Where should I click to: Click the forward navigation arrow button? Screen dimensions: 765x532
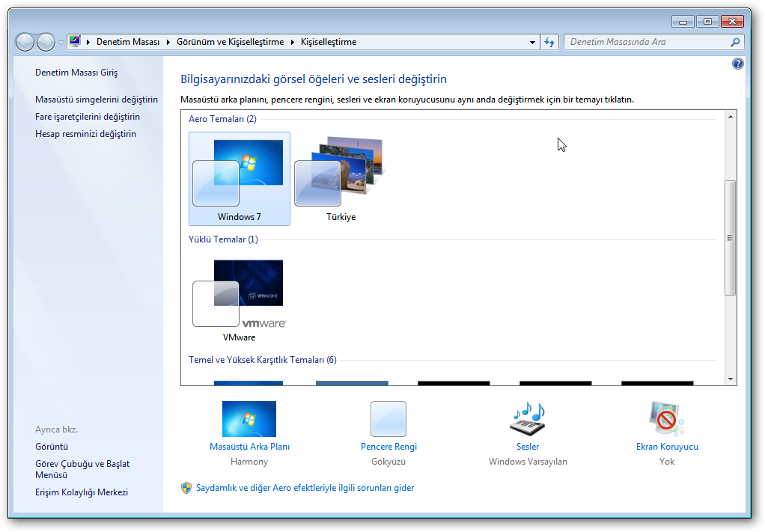pyautogui.click(x=46, y=42)
